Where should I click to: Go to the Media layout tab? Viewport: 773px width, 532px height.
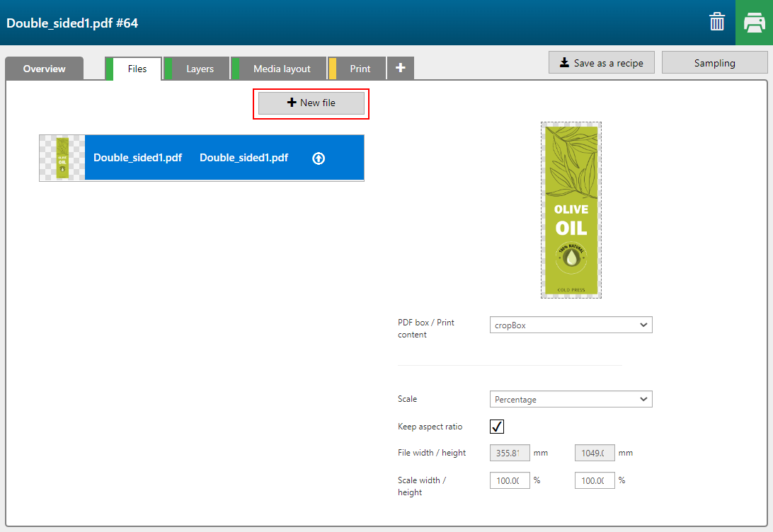coord(282,69)
